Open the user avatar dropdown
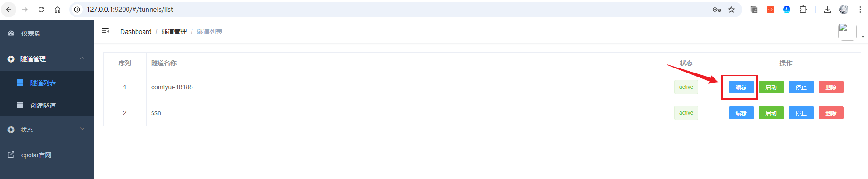Image resolution: width=868 pixels, height=179 pixels. coord(851,32)
